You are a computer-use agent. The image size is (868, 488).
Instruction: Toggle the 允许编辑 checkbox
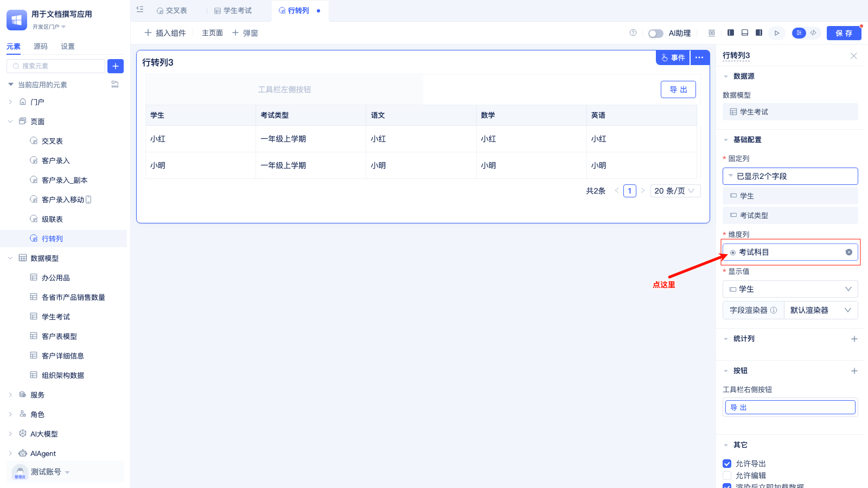(727, 476)
